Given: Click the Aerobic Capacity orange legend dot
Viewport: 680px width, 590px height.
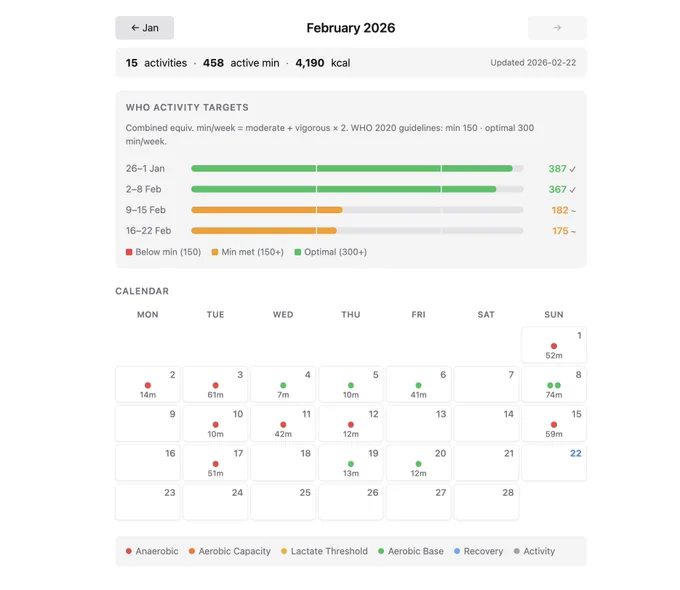Looking at the screenshot, I should tap(192, 551).
